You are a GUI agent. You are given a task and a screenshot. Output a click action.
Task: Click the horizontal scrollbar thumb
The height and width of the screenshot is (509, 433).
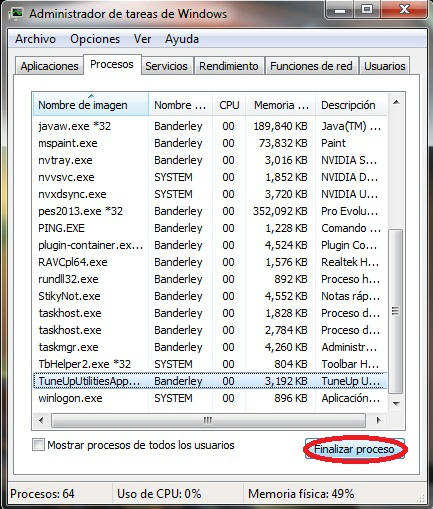[x=208, y=420]
